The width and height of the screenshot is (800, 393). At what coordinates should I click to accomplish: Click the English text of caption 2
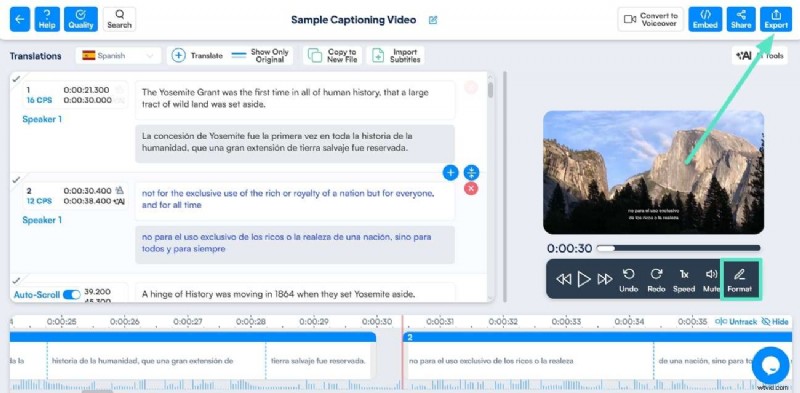click(x=295, y=200)
